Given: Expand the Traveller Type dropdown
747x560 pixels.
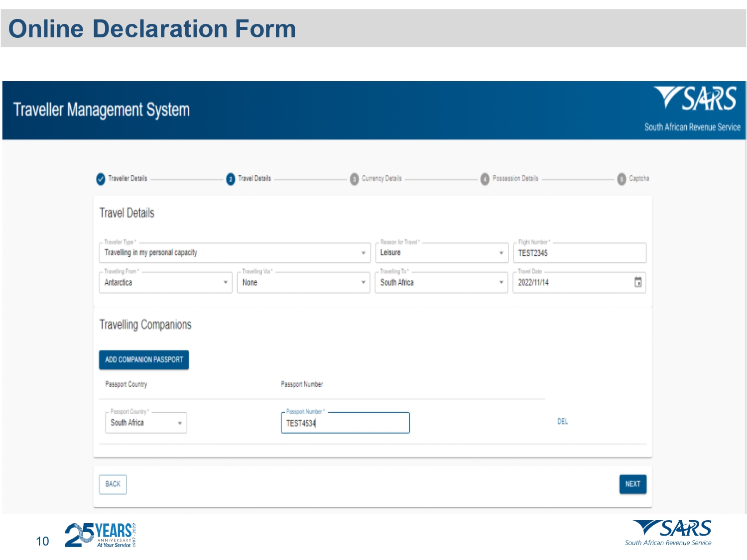Looking at the screenshot, I should [234, 253].
